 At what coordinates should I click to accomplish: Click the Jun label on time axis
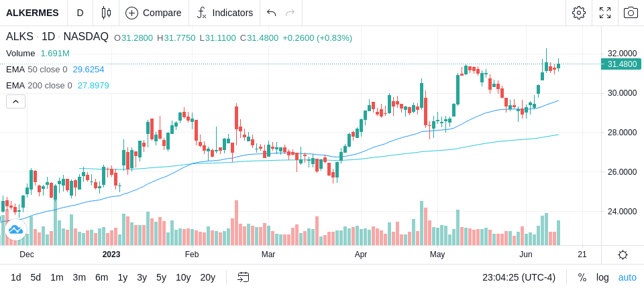pos(526,255)
